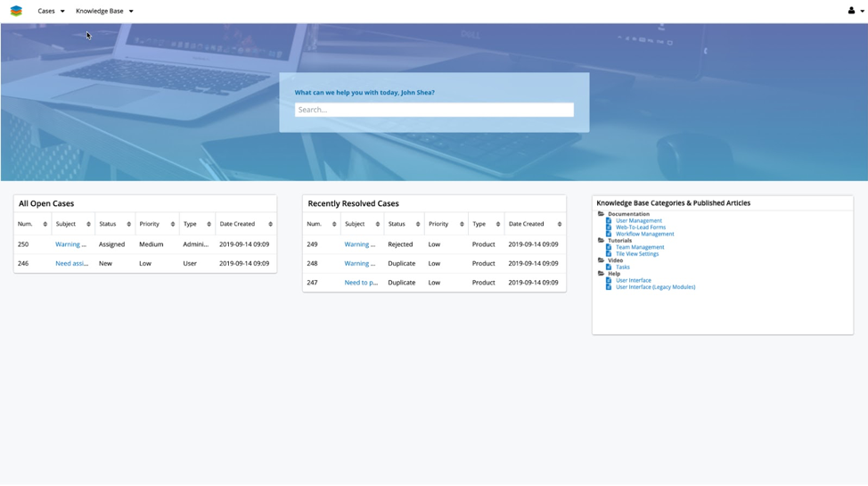Viewport: 868px width, 486px height.
Task: Click the Help folder icon
Action: pyautogui.click(x=601, y=274)
